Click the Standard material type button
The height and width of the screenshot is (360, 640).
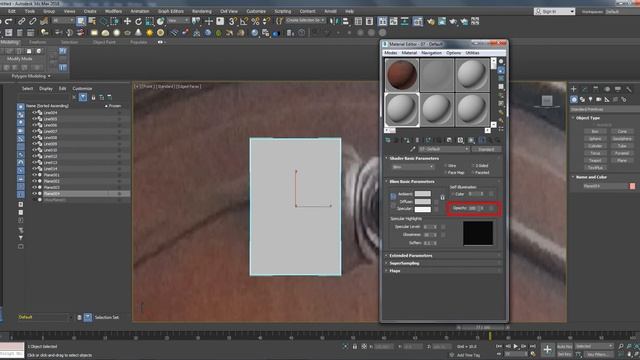[x=486, y=149]
